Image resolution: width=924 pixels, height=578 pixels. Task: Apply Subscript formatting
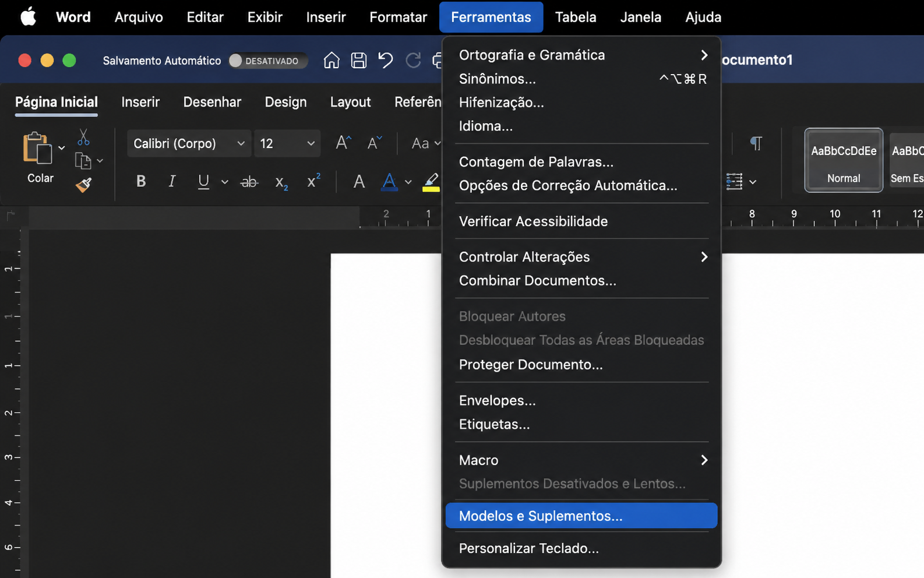point(281,182)
